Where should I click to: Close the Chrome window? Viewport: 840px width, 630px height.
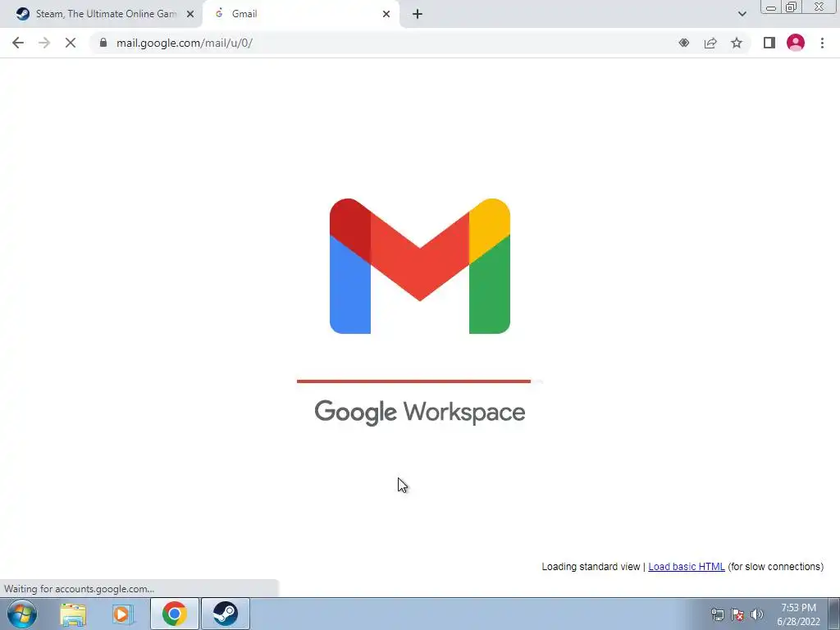pyautogui.click(x=819, y=7)
